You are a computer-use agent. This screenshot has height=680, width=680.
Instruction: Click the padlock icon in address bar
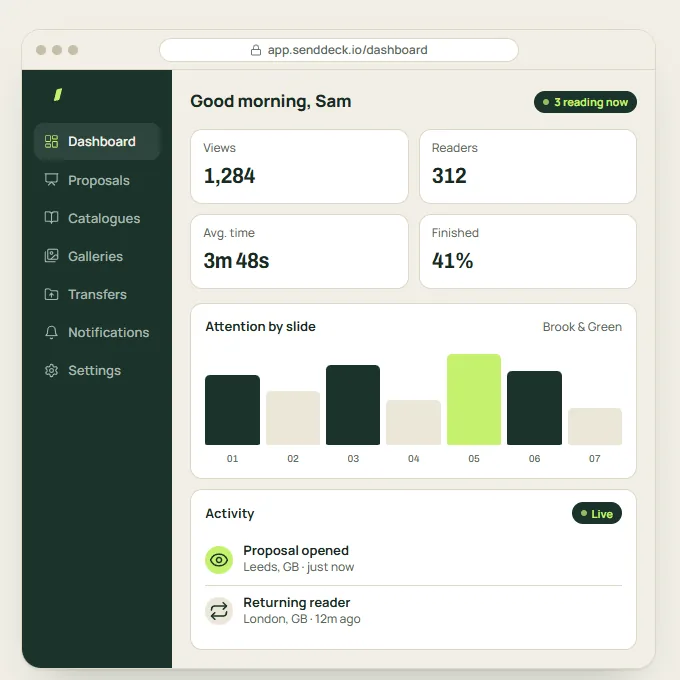(256, 50)
